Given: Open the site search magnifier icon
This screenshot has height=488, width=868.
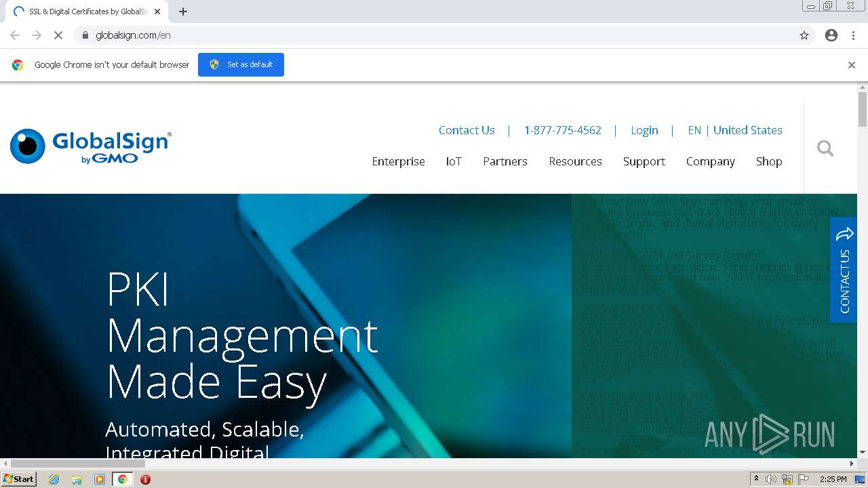Looking at the screenshot, I should tap(825, 148).
